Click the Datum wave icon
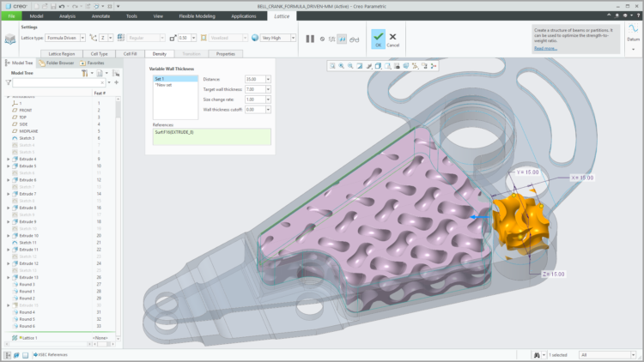 633,29
